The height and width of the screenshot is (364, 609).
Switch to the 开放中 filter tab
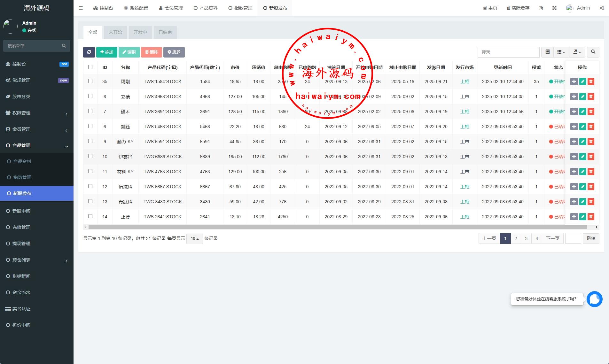click(140, 32)
